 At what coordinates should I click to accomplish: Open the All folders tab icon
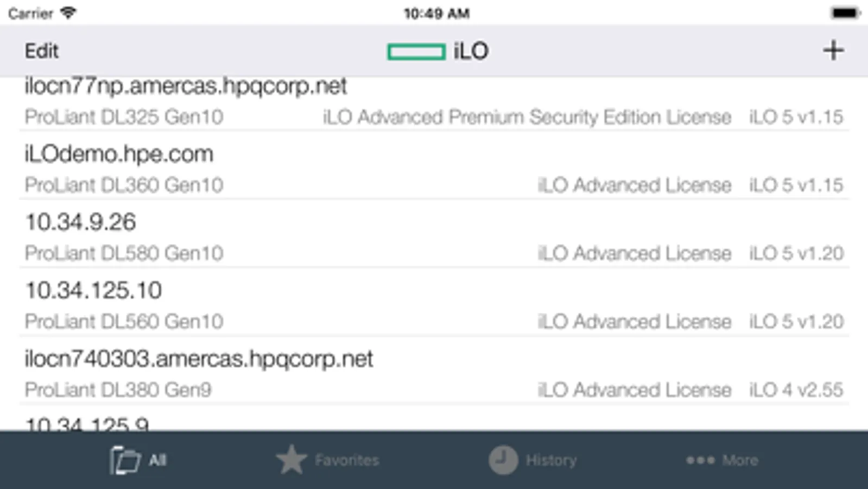coord(124,461)
